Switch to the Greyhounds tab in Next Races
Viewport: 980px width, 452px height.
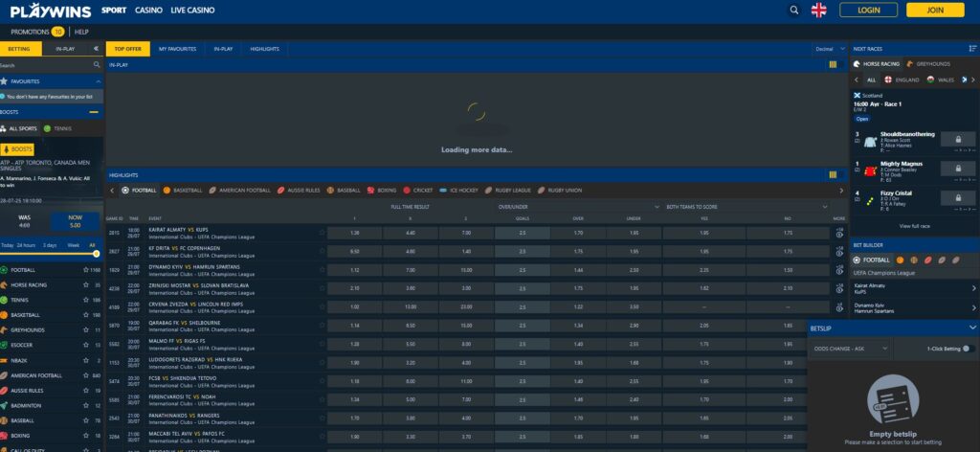click(x=928, y=64)
